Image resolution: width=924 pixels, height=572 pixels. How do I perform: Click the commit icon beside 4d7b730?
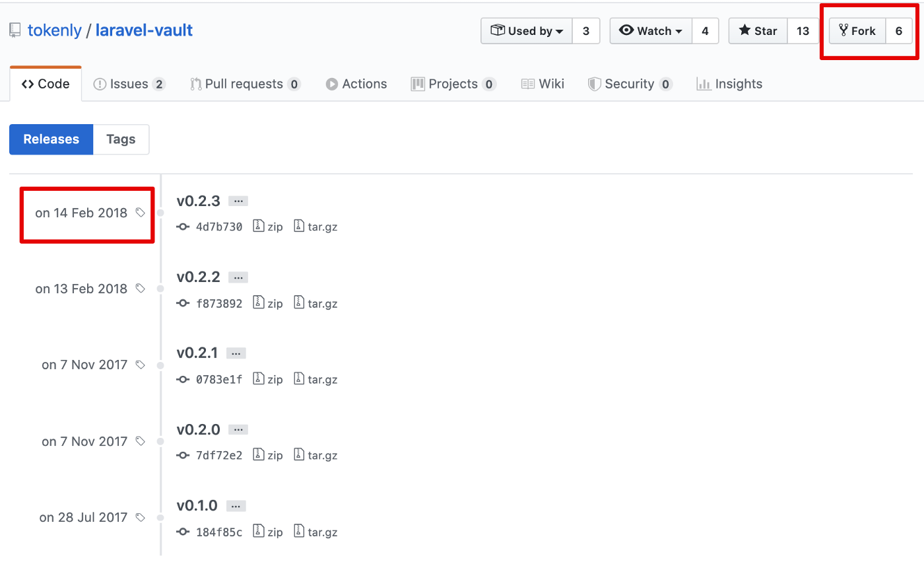pos(183,227)
